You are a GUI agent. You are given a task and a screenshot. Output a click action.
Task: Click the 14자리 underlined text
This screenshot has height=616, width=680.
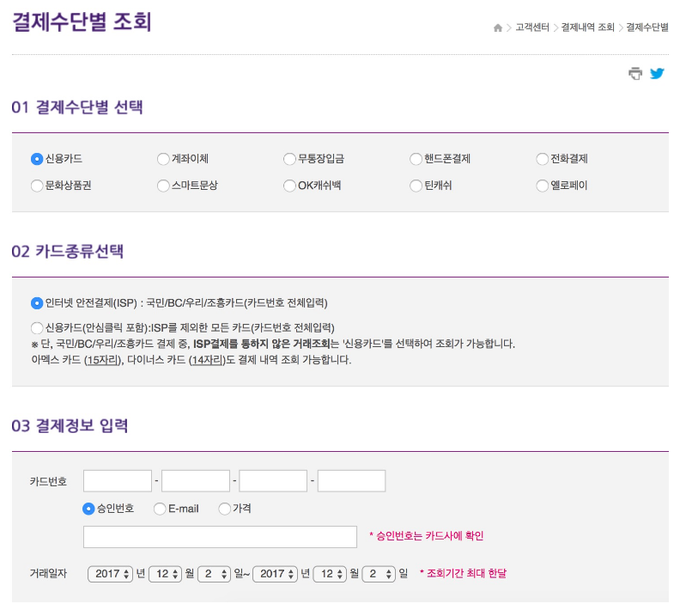(207, 361)
